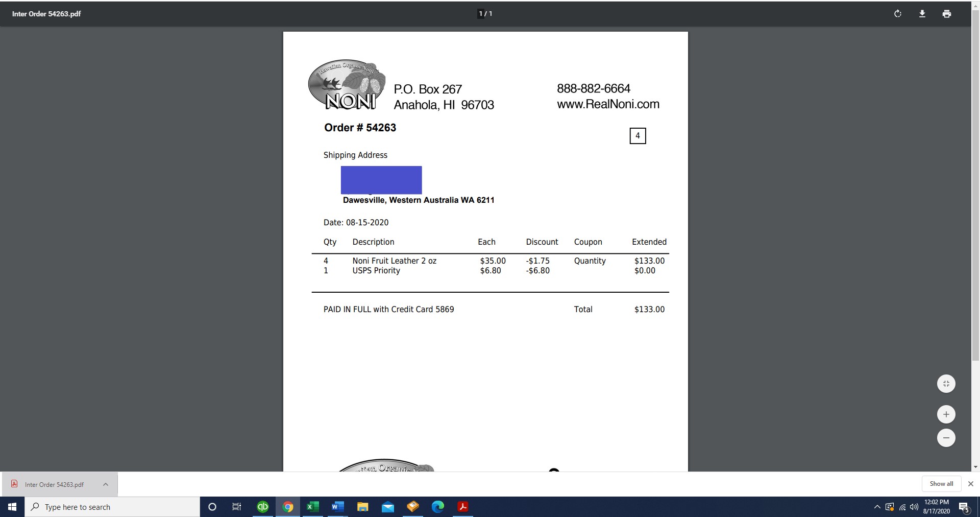Open the Action Center notifications
Viewport: 980px width, 517px height.
click(x=964, y=507)
